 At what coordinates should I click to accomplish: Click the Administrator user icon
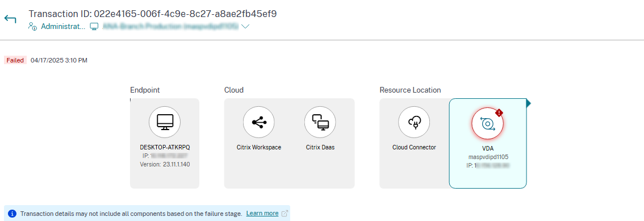[33, 26]
